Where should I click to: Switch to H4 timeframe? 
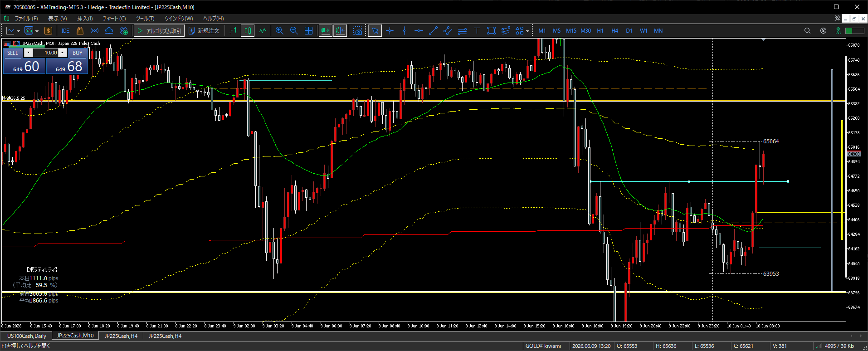(614, 31)
